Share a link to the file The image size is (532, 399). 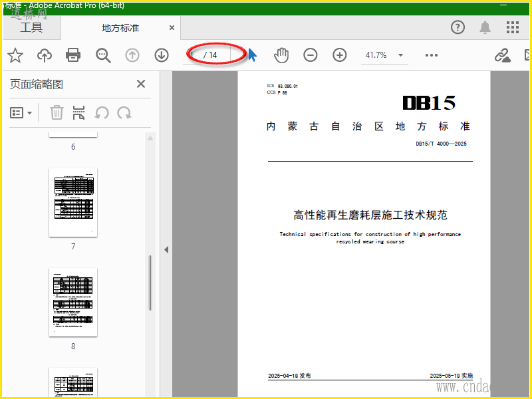503,55
